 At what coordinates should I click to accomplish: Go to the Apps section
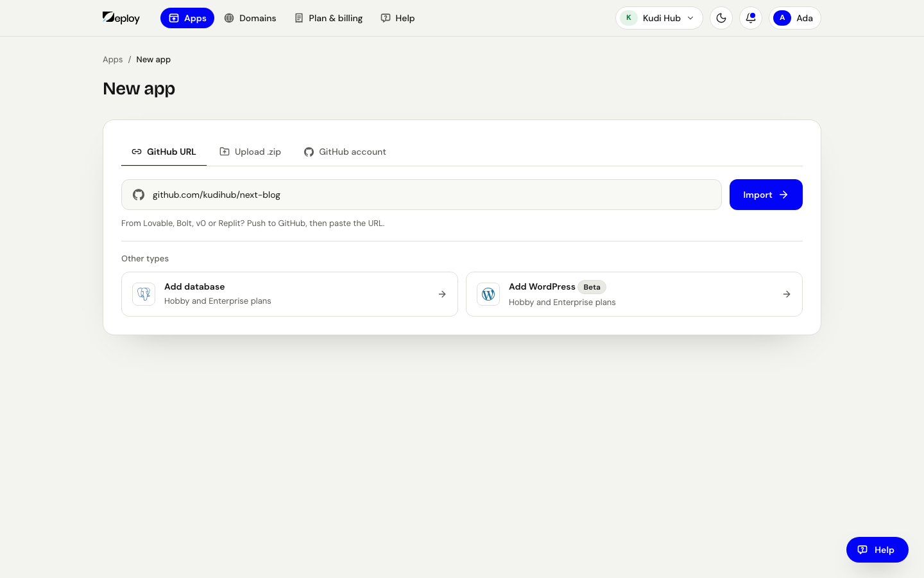187,18
